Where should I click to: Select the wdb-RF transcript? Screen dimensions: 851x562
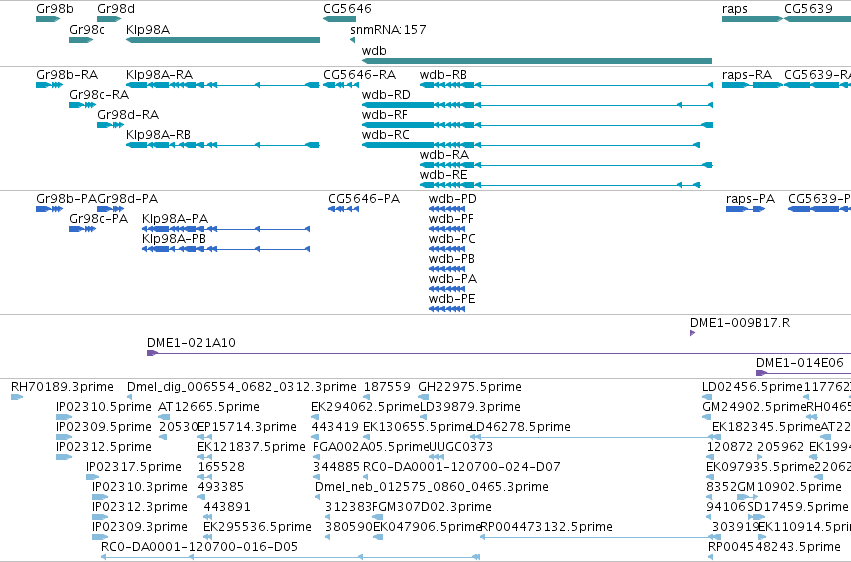tap(537, 125)
